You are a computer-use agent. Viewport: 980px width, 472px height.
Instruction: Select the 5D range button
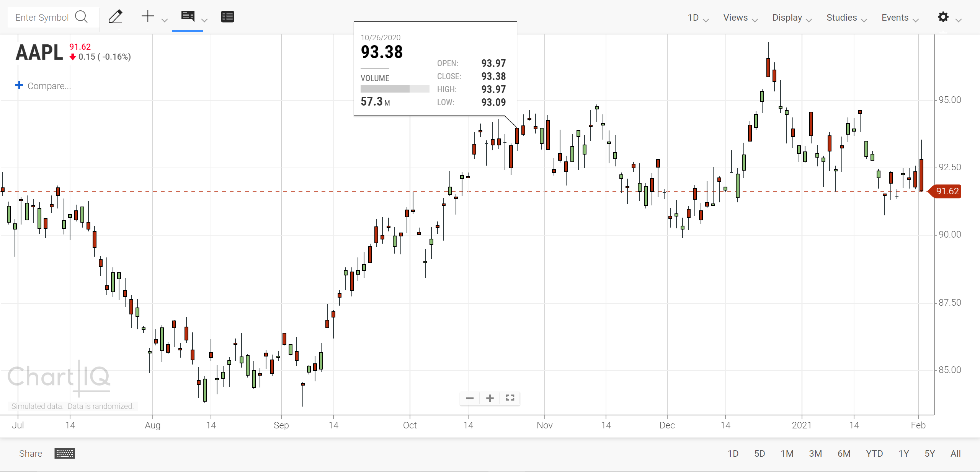[759, 454]
